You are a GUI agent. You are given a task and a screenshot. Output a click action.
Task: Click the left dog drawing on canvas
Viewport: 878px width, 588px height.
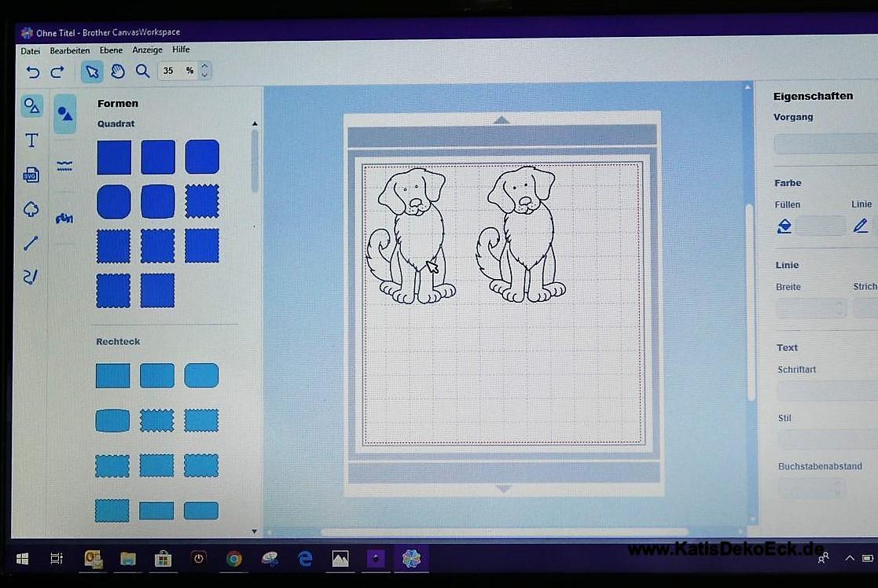pos(410,235)
